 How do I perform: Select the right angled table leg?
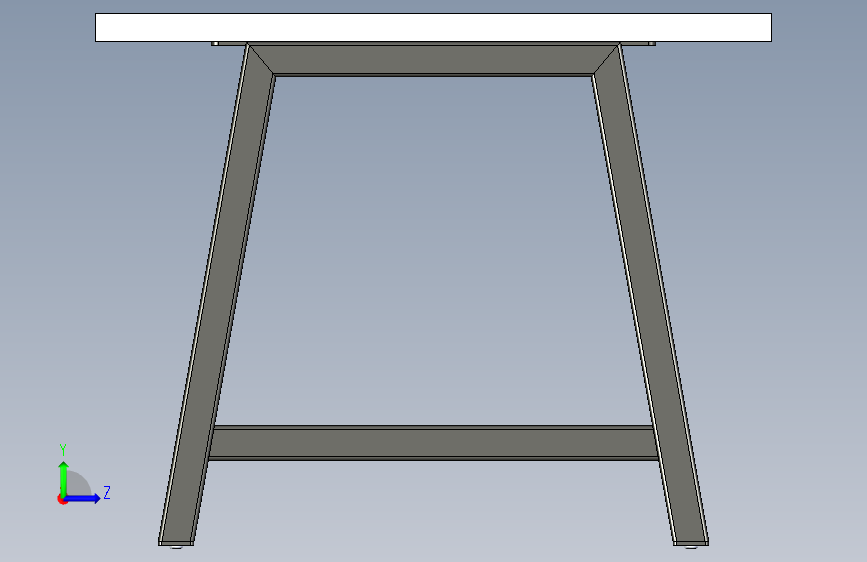[x=650, y=295]
